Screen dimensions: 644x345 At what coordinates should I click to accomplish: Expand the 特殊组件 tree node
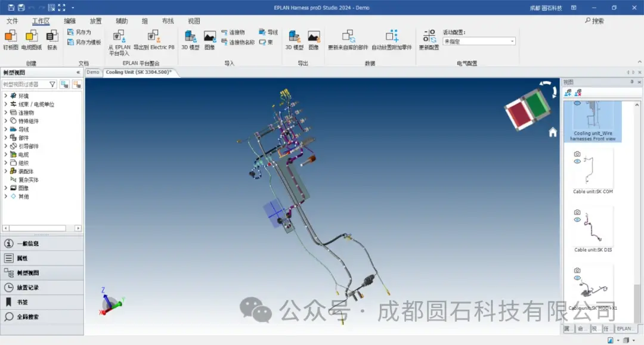pyautogui.click(x=6, y=121)
